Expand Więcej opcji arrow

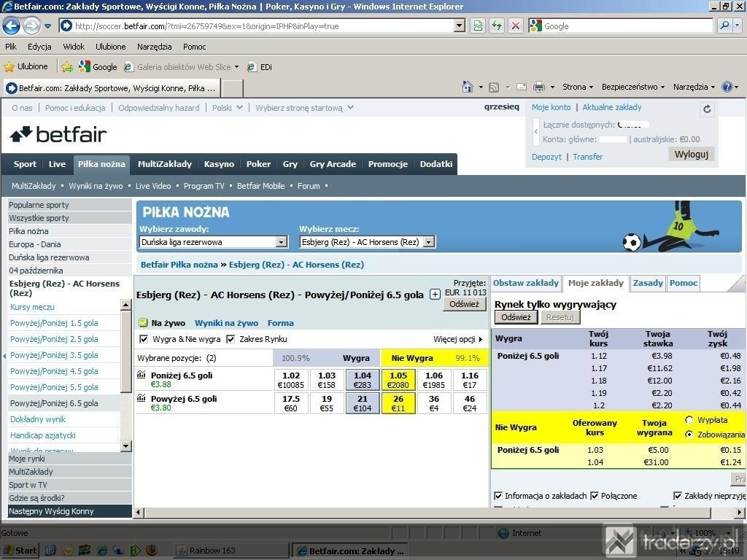[481, 339]
